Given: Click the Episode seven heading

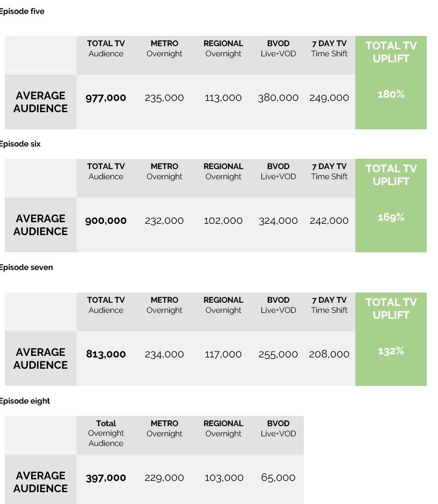Looking at the screenshot, I should click(26, 267).
